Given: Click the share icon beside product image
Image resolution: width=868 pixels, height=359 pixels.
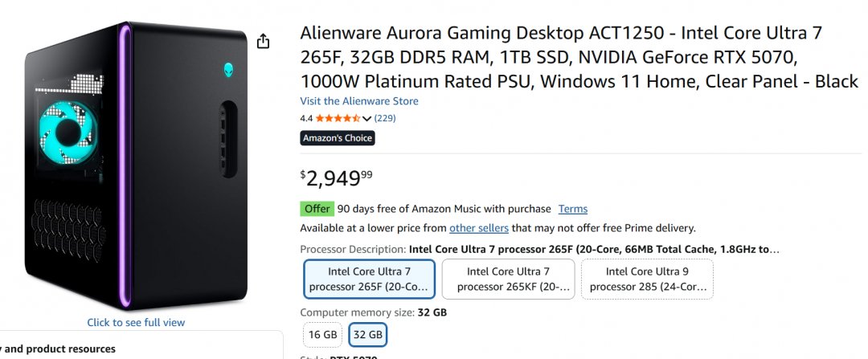Looking at the screenshot, I should [263, 42].
